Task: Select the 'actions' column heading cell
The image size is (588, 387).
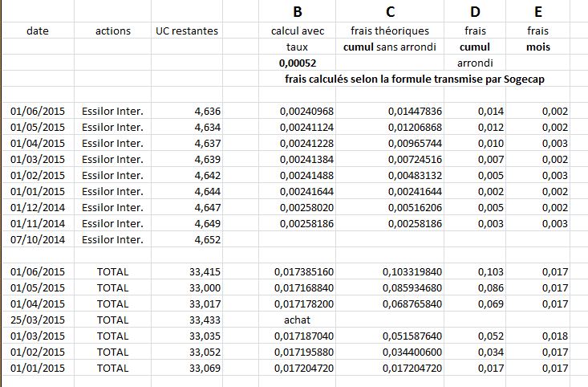Action: 112,31
